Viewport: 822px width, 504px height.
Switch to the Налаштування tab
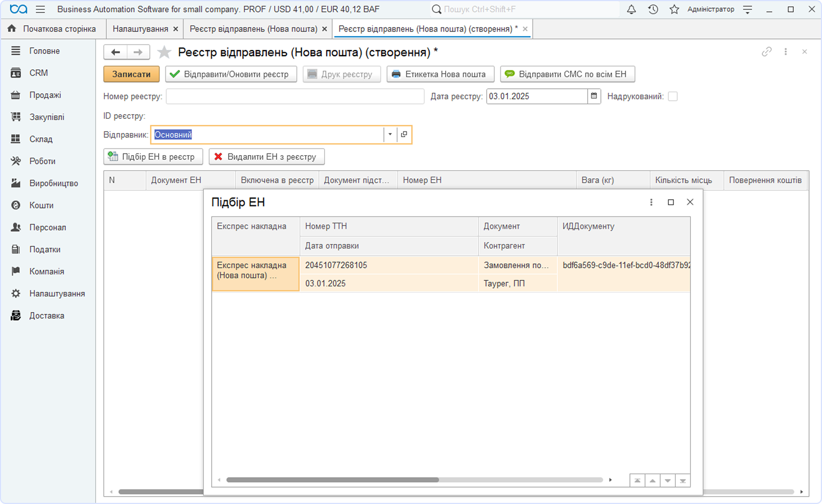click(x=140, y=29)
